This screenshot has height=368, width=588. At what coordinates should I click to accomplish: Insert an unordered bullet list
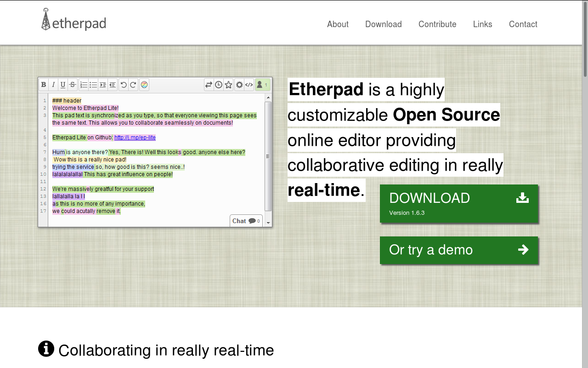point(93,85)
